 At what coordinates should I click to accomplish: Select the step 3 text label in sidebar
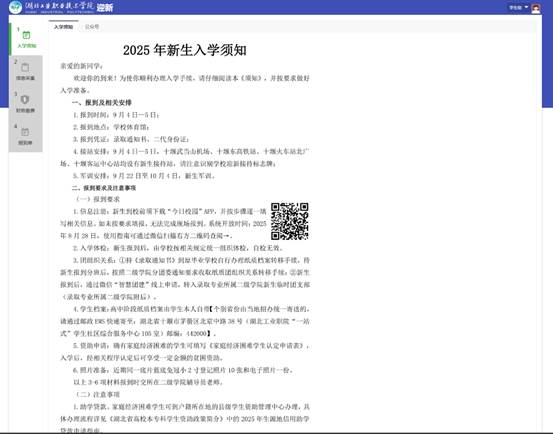click(25, 111)
